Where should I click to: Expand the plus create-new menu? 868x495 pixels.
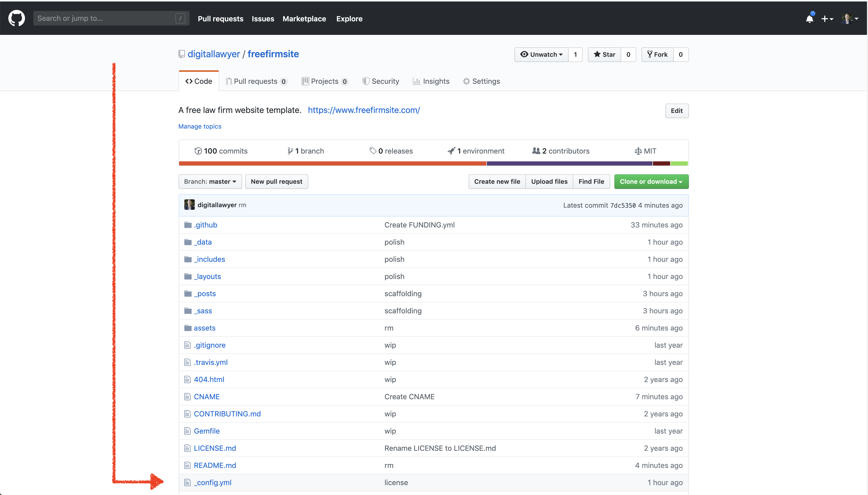827,19
